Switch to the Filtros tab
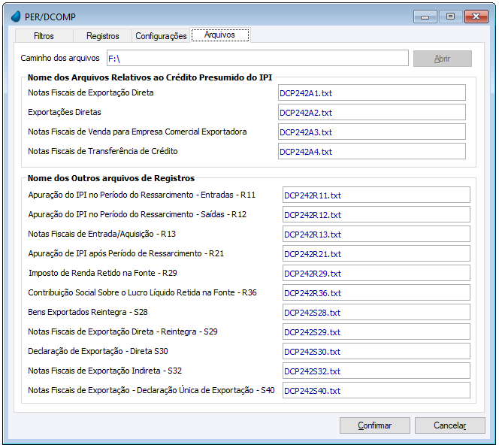This screenshot has height=448, width=499. point(44,36)
